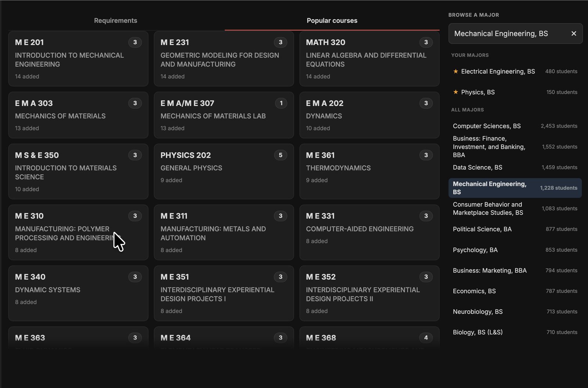
Task: Select Neurobiology, BS major
Action: (515, 312)
